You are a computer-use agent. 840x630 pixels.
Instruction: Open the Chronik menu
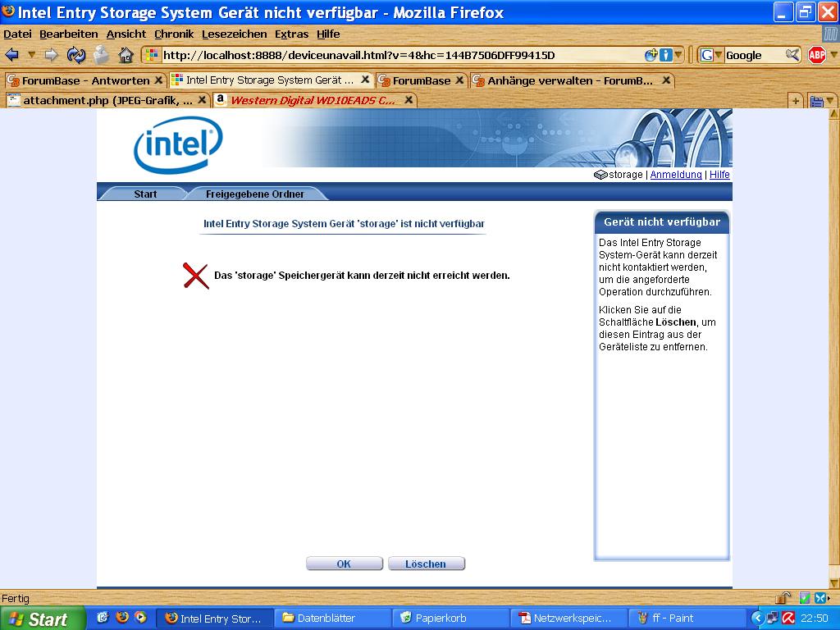[x=174, y=34]
